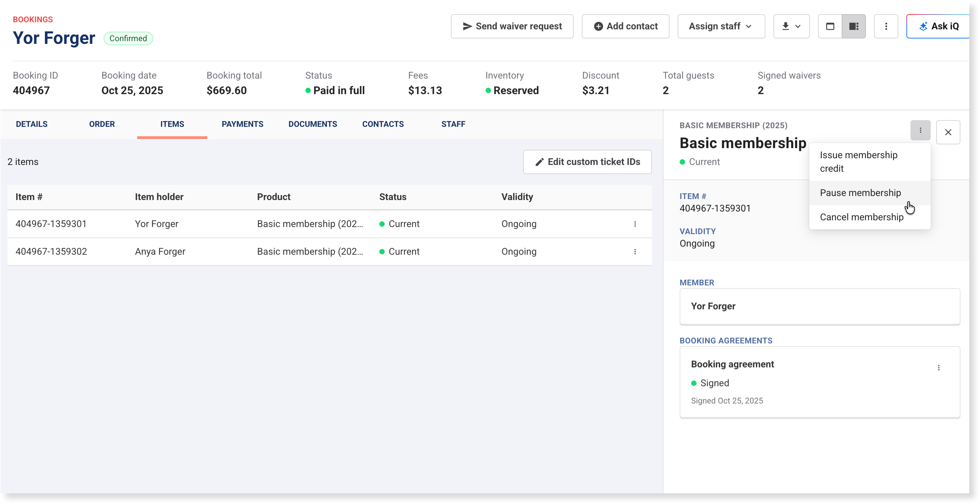Switch to the STAFF tab
The image size is (980, 504).
click(x=453, y=124)
